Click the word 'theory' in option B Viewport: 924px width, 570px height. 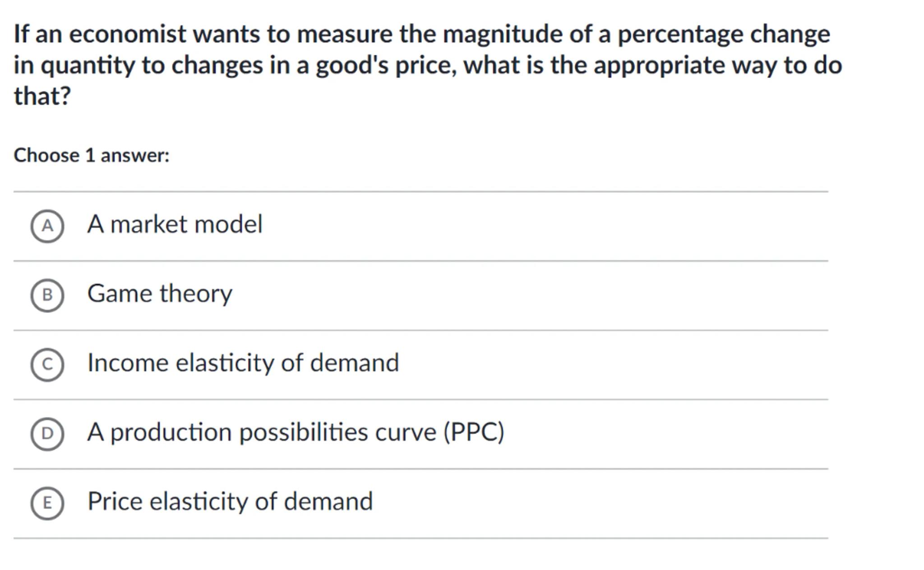tap(196, 294)
